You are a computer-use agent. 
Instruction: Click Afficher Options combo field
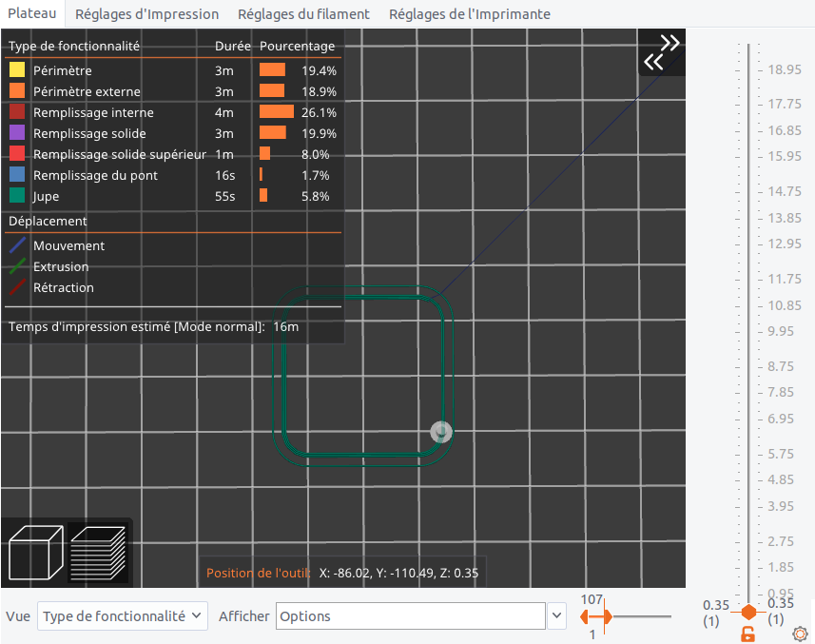(x=411, y=615)
